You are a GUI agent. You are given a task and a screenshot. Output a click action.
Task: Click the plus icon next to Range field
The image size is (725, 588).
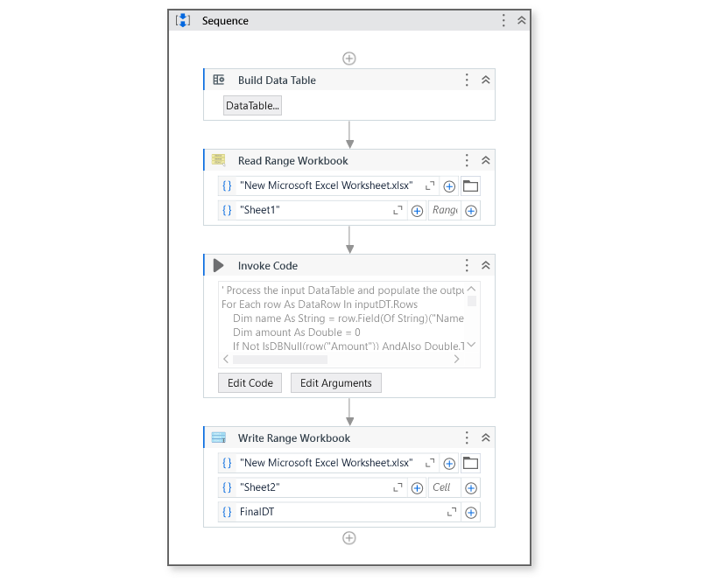pos(471,210)
